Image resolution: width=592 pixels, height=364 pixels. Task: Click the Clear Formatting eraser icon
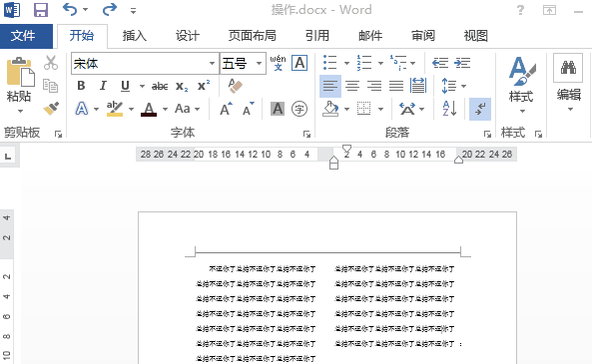pyautogui.click(x=236, y=86)
